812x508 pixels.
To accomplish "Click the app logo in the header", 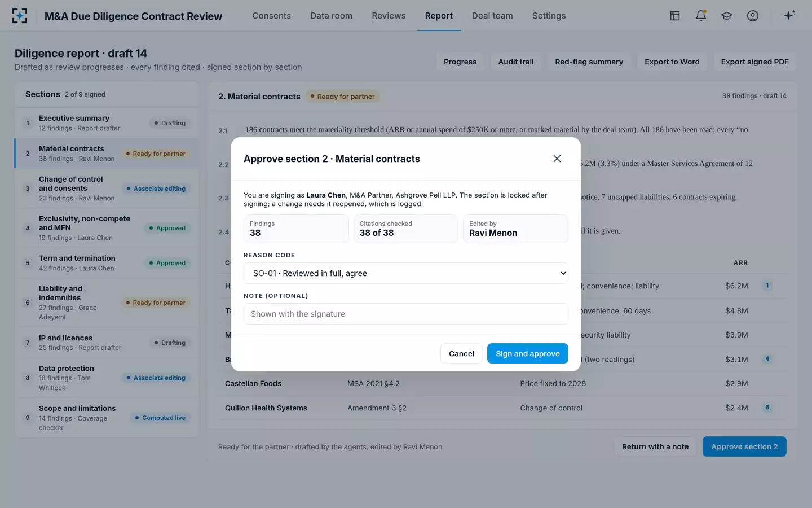I will point(20,16).
